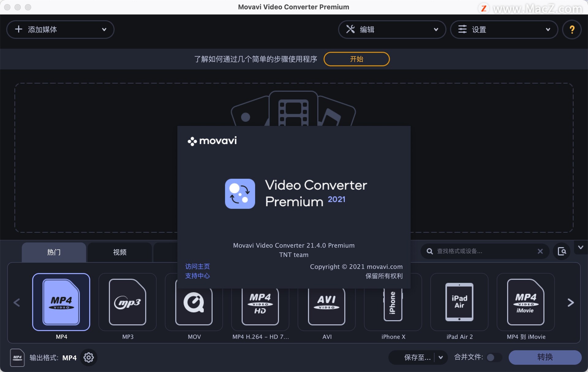
Task: Show next format presets with right arrow
Action: tap(571, 303)
